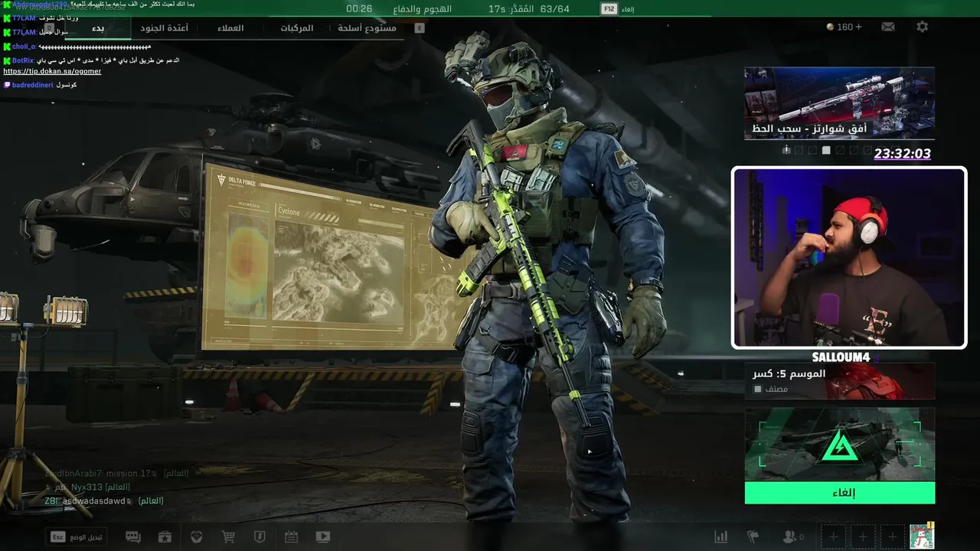This screenshot has height=551, width=980.
Task: Toggle the مصنف ranked checkbox
Action: (758, 389)
